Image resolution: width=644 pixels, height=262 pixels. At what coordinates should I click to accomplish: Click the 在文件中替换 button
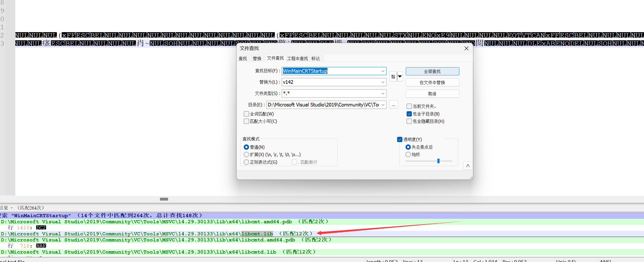click(x=432, y=83)
